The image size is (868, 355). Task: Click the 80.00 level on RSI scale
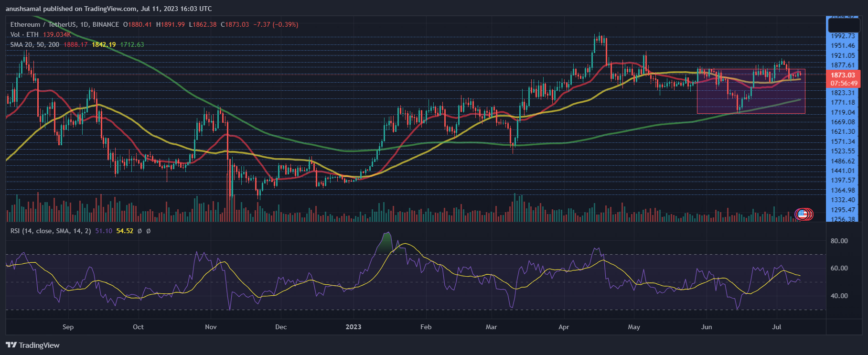click(x=839, y=241)
